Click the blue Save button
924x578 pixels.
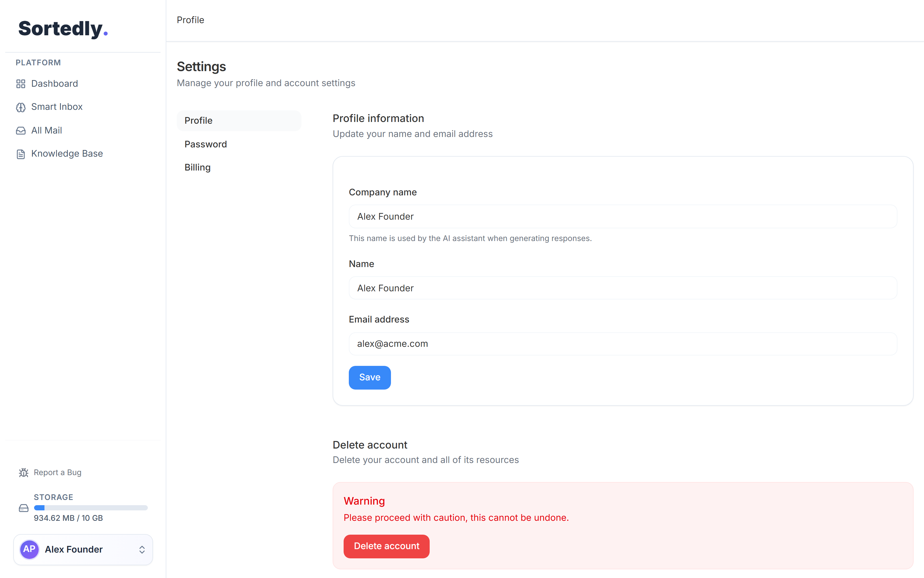[x=370, y=377]
